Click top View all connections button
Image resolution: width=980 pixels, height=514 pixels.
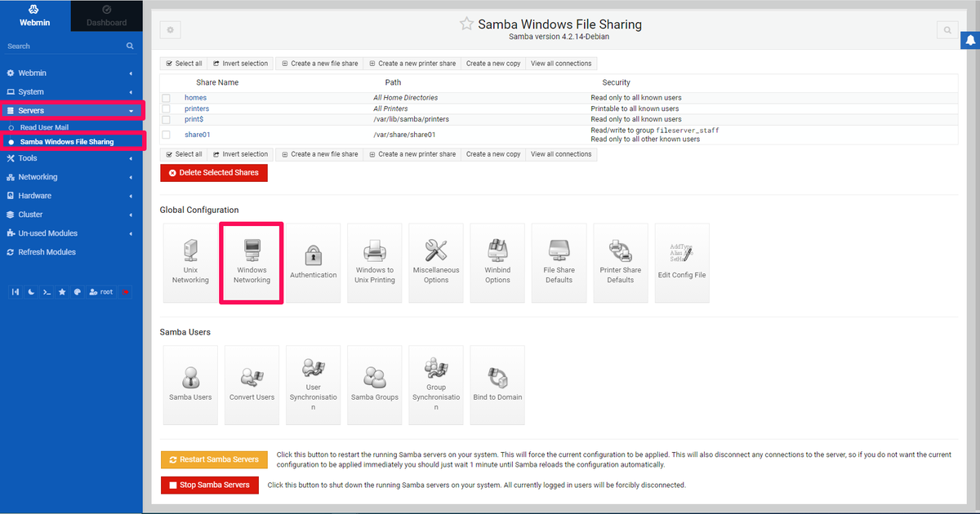click(x=561, y=63)
